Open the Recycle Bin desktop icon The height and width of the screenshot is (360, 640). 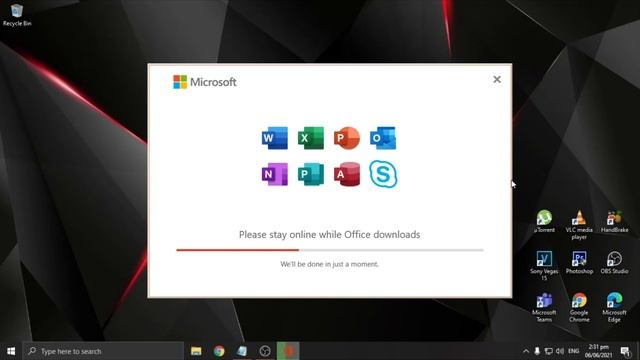click(17, 15)
